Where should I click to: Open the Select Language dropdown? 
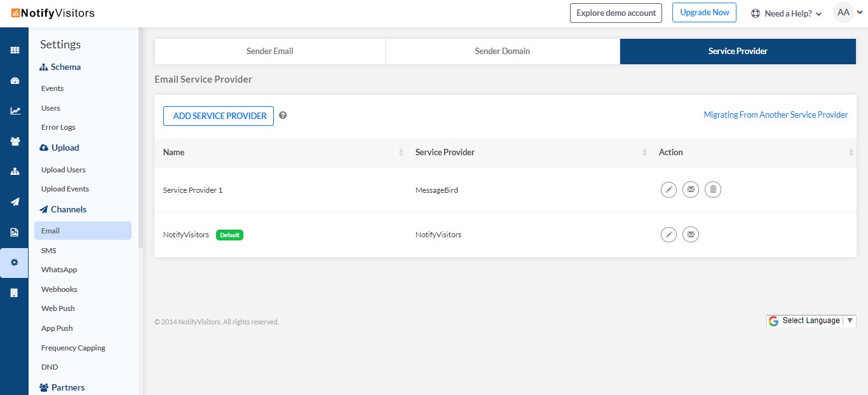pyautogui.click(x=811, y=321)
